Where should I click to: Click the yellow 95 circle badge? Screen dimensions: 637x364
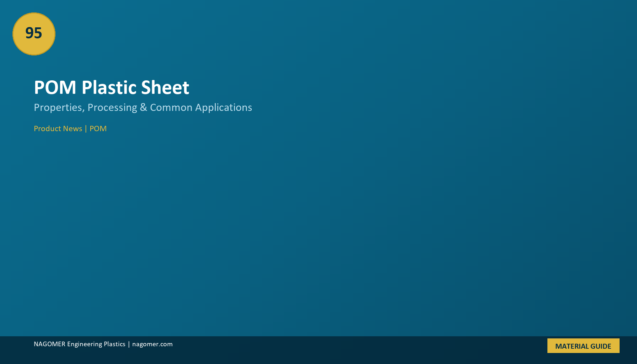pyautogui.click(x=34, y=34)
